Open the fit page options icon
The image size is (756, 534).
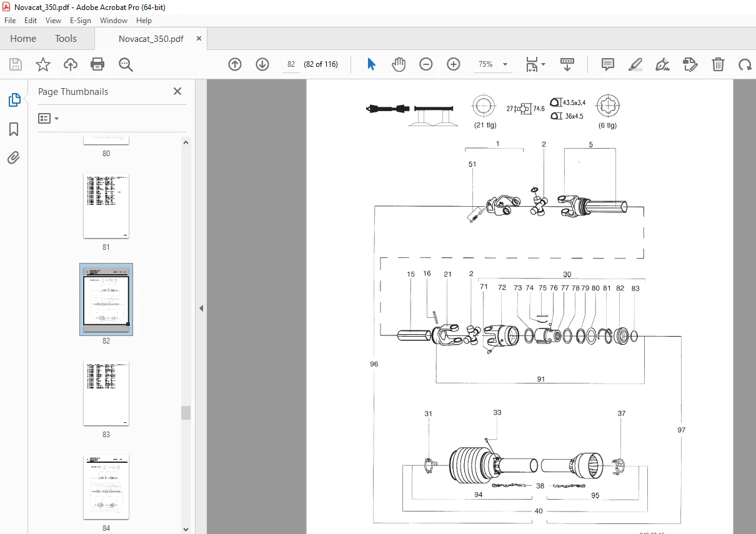532,64
